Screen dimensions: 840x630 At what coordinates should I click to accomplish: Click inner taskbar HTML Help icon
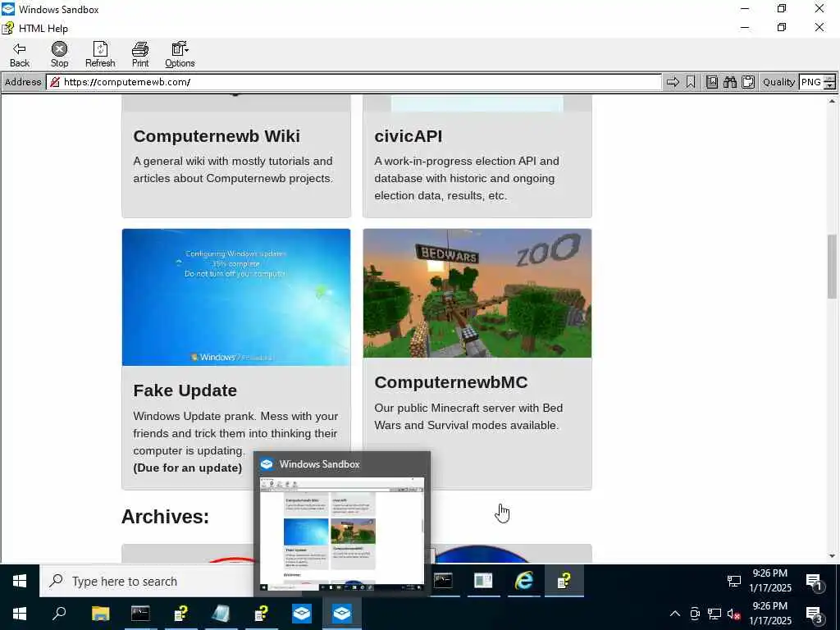[564, 581]
